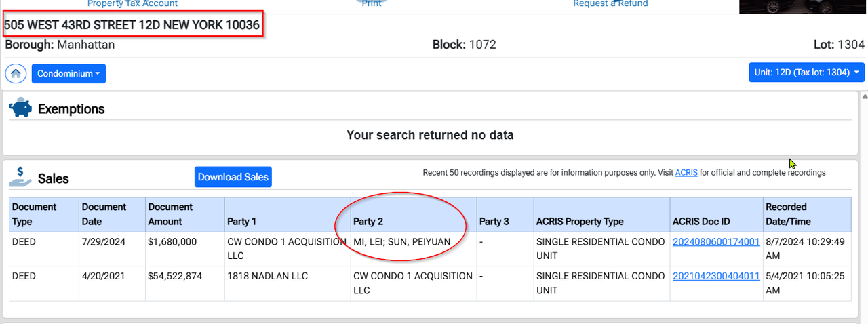Expand the Unit: 12D tax lot dropdown

tap(806, 73)
